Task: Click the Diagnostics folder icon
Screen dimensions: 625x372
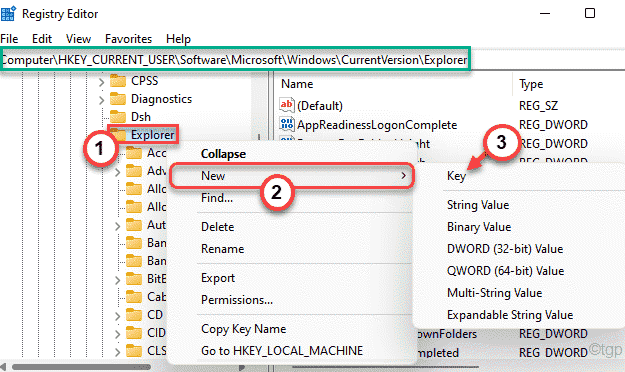Action: [118, 99]
